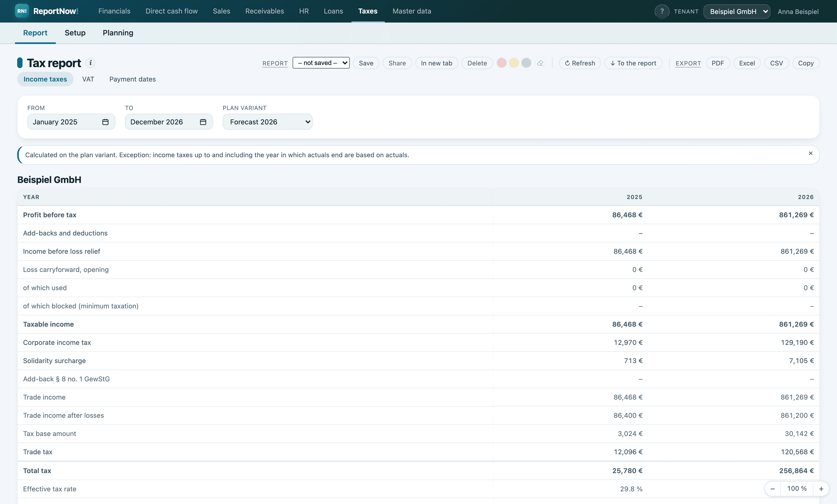The height and width of the screenshot is (504, 837).
Task: Open the help question mark icon
Action: 662,11
